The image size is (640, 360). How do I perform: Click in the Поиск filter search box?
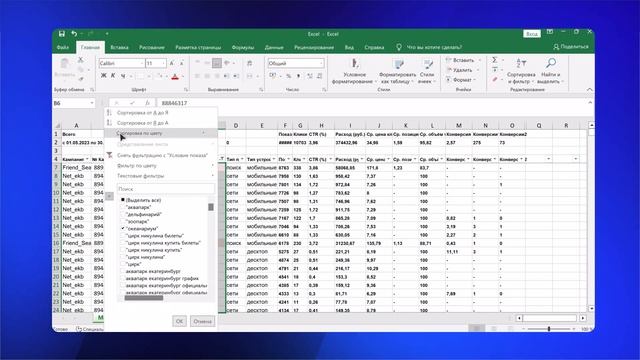[165, 189]
